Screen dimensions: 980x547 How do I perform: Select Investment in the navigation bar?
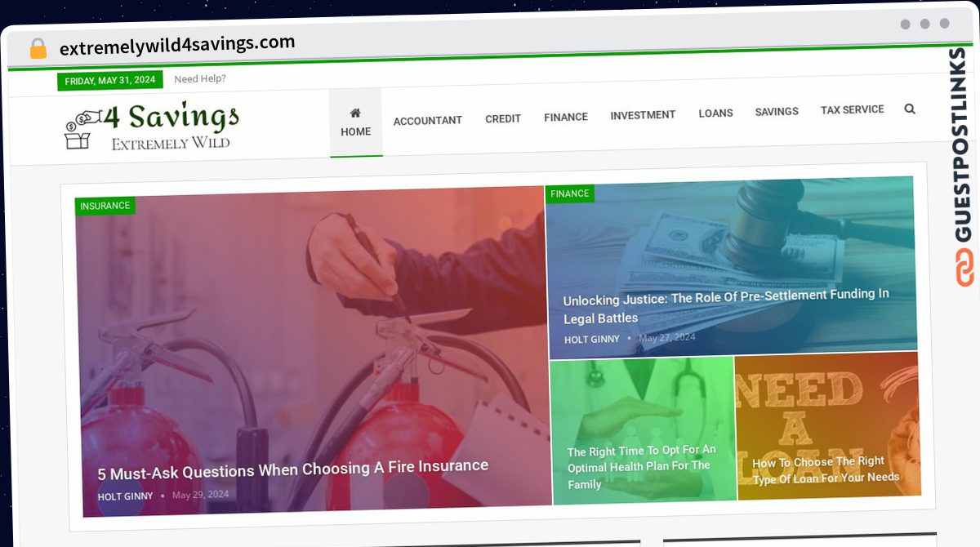click(643, 115)
